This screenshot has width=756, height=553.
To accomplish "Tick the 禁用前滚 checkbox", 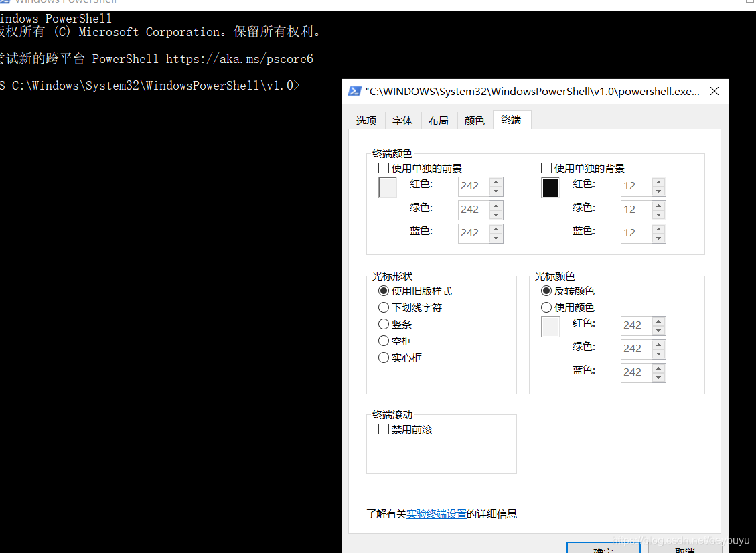I will click(384, 429).
